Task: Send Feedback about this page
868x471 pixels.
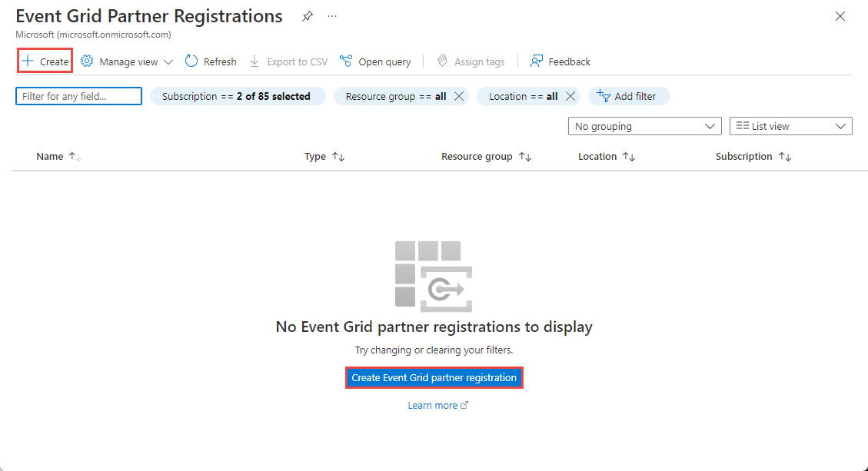Action: [x=560, y=61]
